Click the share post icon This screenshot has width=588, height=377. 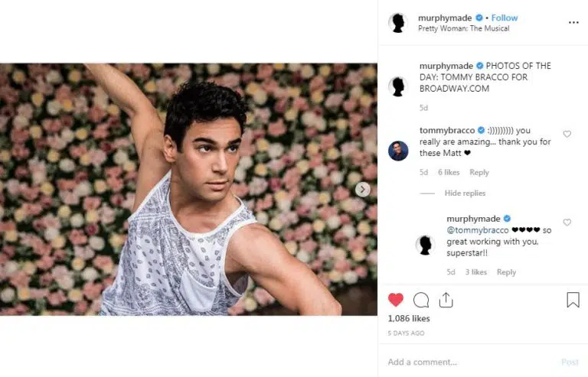446,299
